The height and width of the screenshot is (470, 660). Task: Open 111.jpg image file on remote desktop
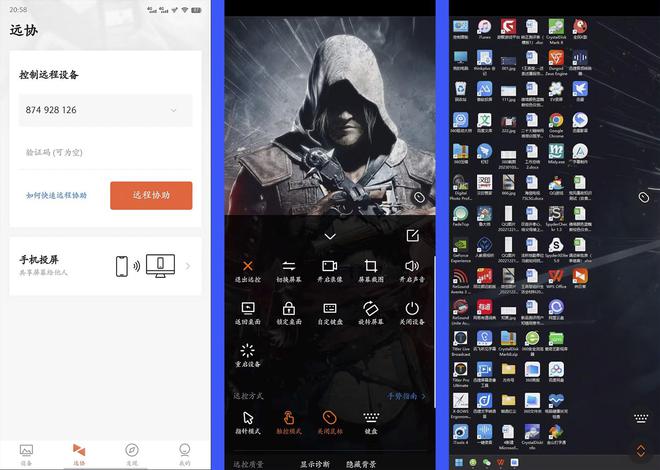(508, 93)
